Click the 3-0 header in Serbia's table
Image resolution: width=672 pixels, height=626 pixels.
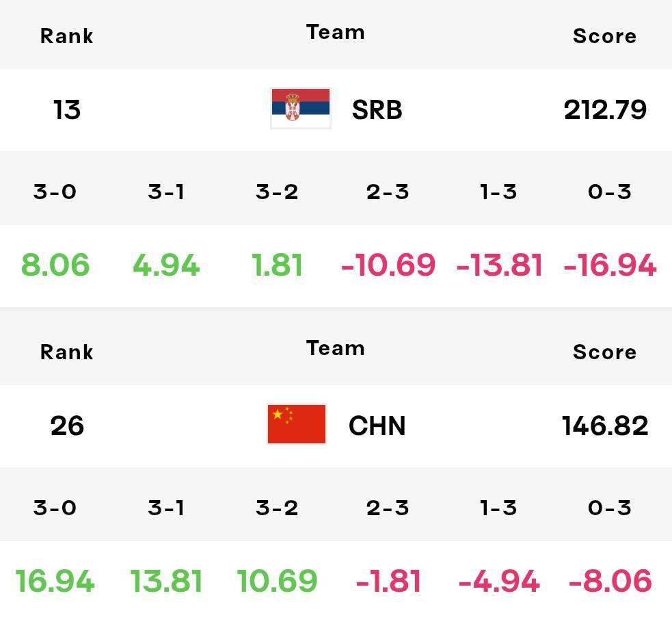click(x=55, y=192)
